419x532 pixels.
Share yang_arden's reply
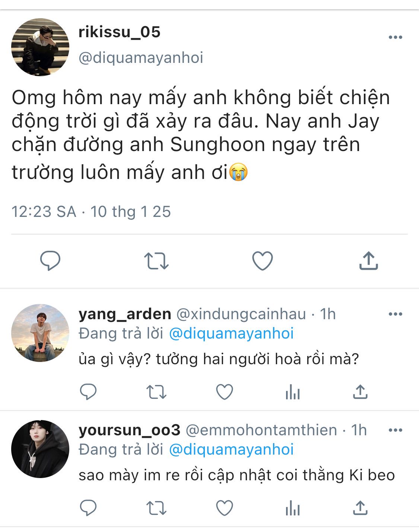[360, 392]
